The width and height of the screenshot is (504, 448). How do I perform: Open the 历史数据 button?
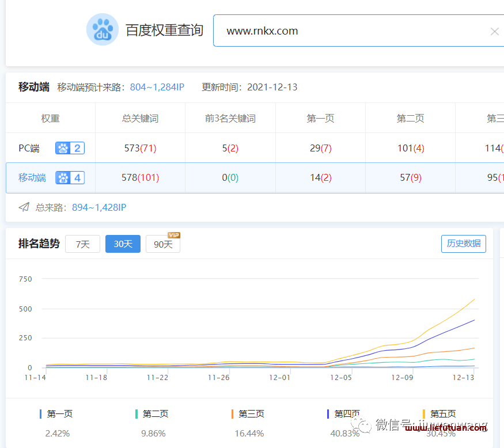tap(464, 244)
